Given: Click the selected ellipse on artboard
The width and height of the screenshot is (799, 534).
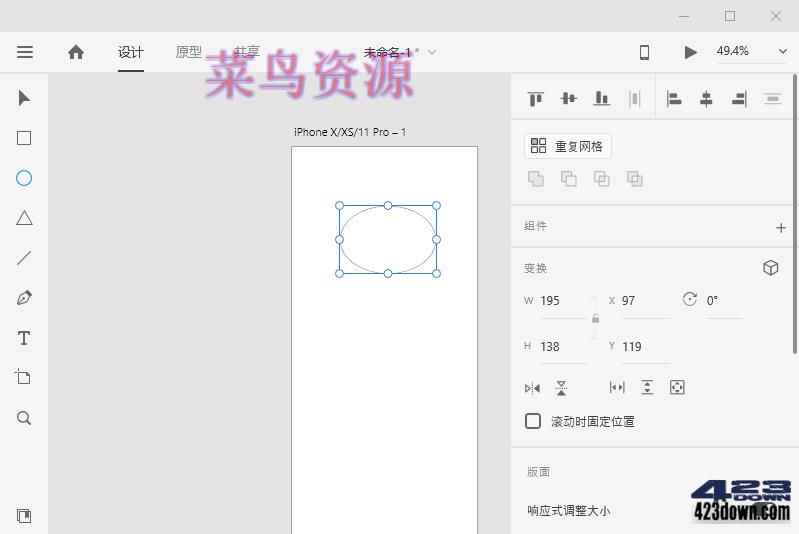Looking at the screenshot, I should 388,239.
